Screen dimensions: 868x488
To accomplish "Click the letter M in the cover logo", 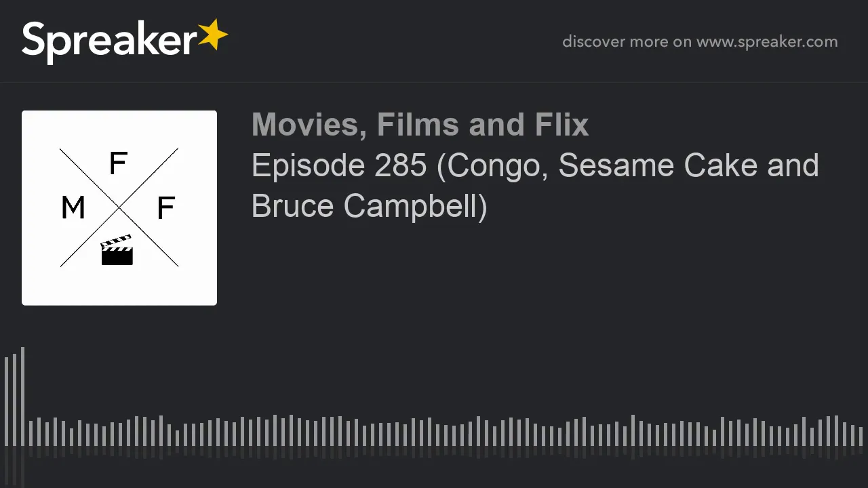I will pyautogui.click(x=73, y=209).
